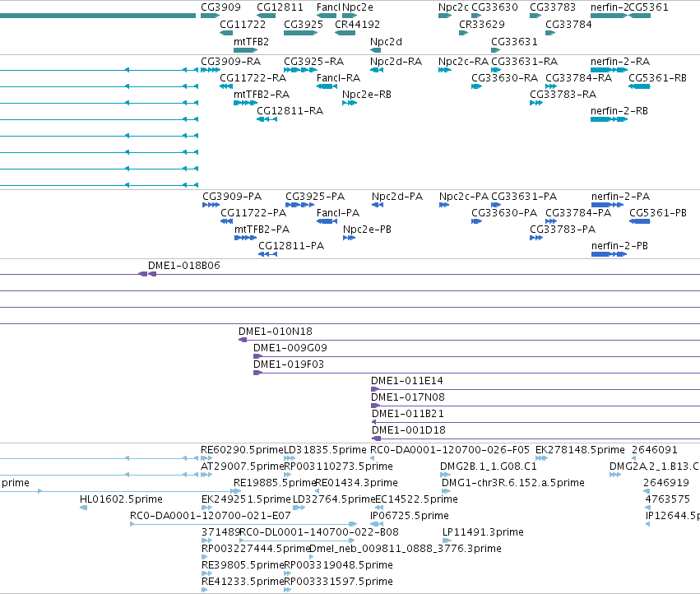Click the CR44192 gene
Image resolution: width=700 pixels, height=594 pixels.
click(345, 33)
